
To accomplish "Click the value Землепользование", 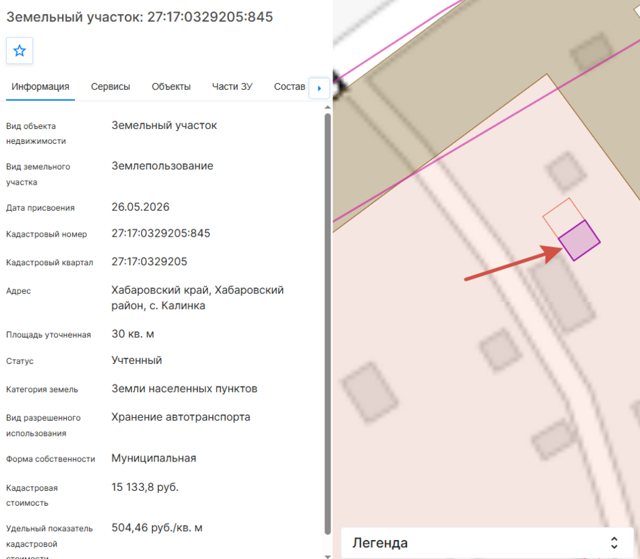I will click(x=162, y=166).
